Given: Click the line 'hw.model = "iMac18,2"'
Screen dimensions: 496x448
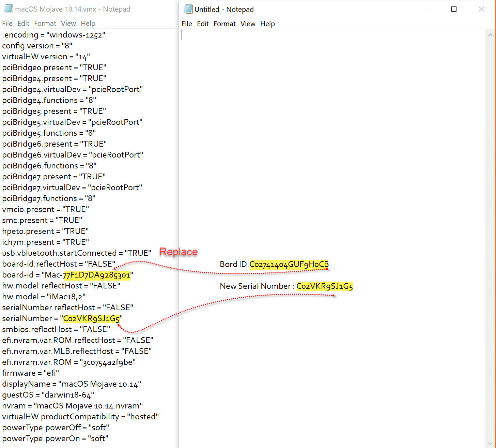Looking at the screenshot, I should point(44,297).
